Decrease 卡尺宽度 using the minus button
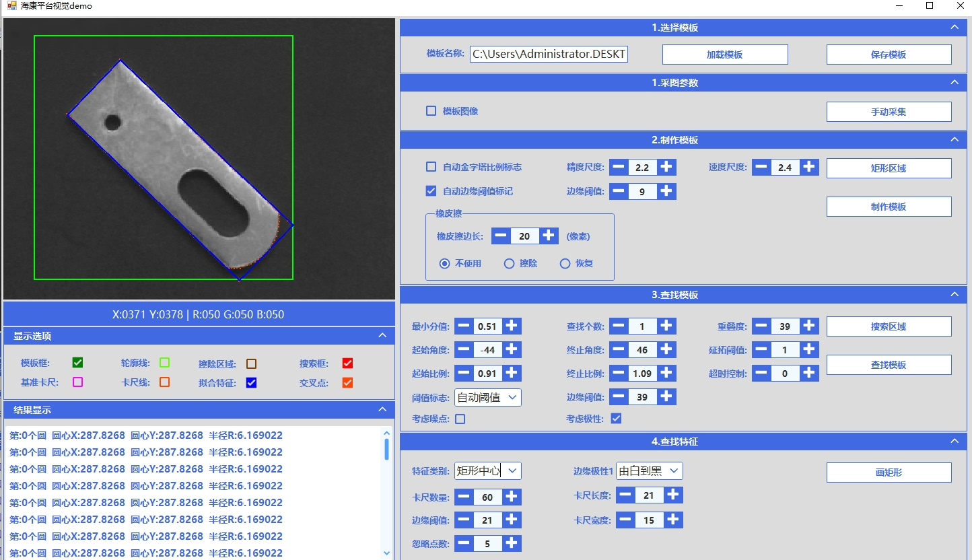Image resolution: width=972 pixels, height=560 pixels. pos(625,520)
